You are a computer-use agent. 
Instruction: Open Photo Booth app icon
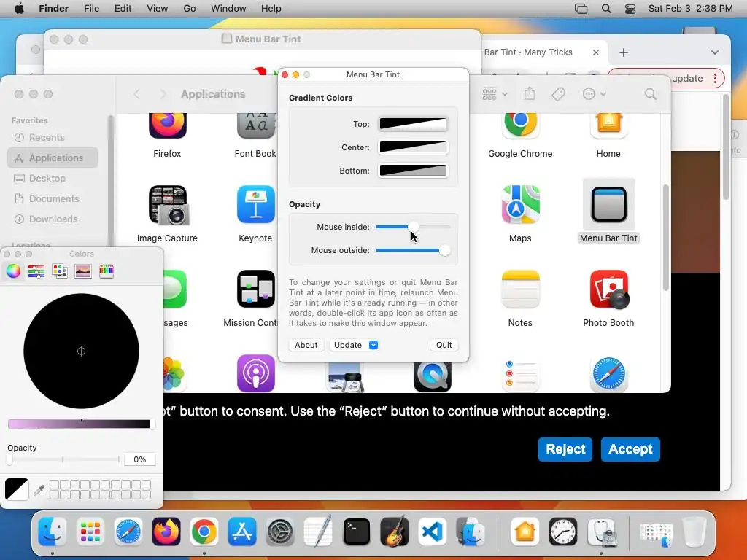point(609,289)
